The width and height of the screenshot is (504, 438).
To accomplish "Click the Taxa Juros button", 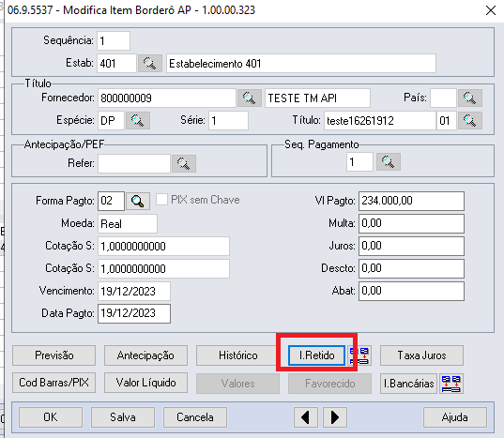I will [x=421, y=355].
